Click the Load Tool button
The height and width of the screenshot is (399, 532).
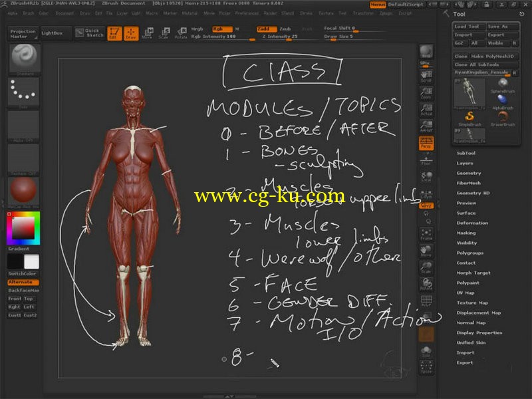[x=469, y=27]
